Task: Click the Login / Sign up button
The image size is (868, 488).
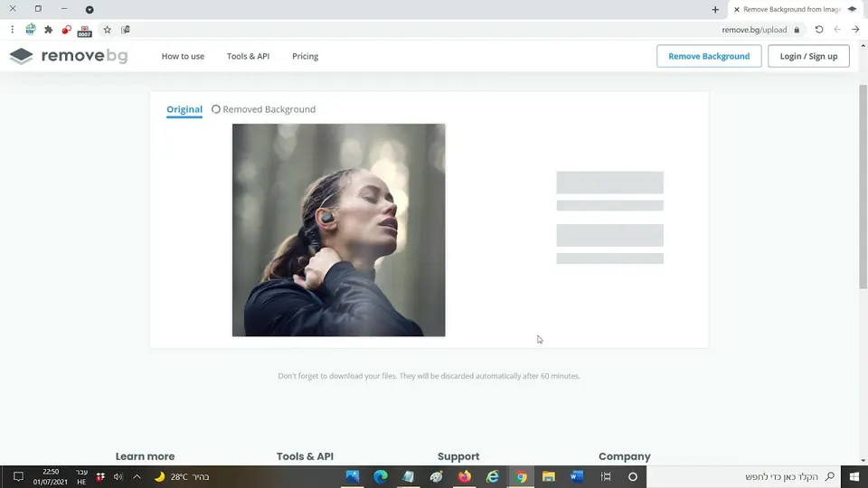Action: click(x=808, y=56)
